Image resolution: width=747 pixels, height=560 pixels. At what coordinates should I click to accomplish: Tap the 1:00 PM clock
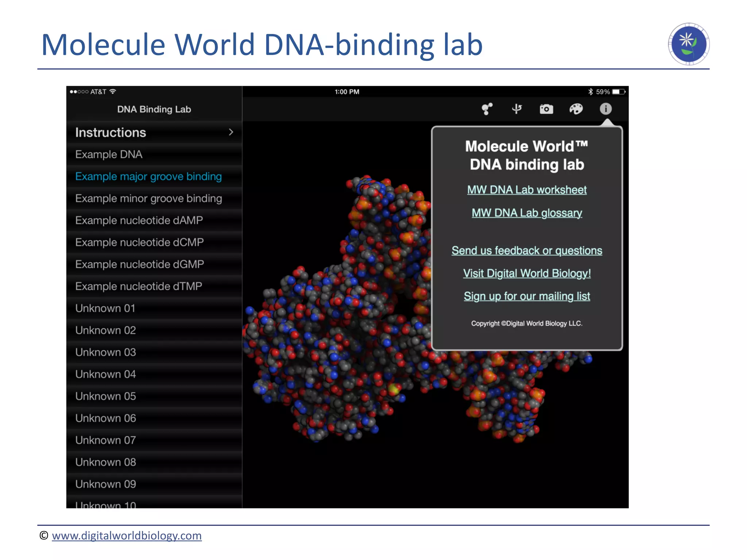click(347, 92)
